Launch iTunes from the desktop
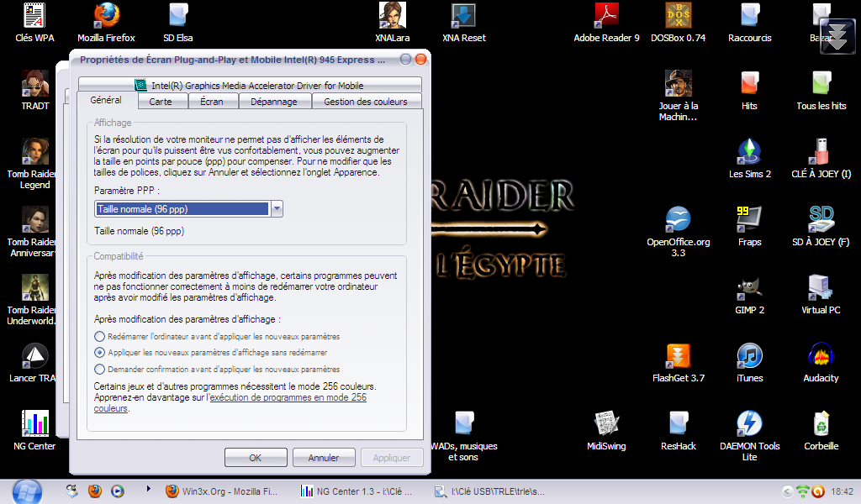 coord(749,356)
